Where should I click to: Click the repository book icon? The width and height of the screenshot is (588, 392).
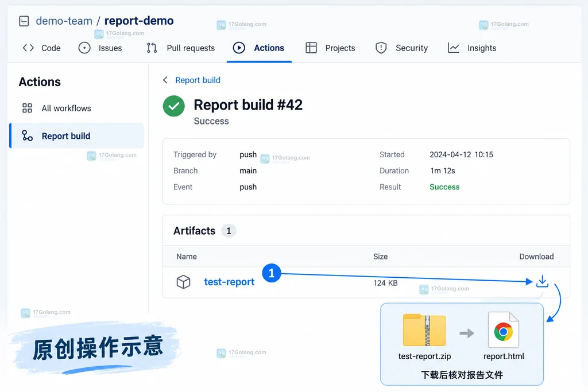(24, 21)
